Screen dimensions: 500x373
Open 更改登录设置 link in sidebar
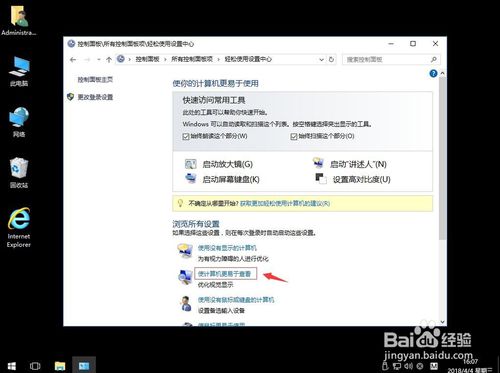coord(95,97)
